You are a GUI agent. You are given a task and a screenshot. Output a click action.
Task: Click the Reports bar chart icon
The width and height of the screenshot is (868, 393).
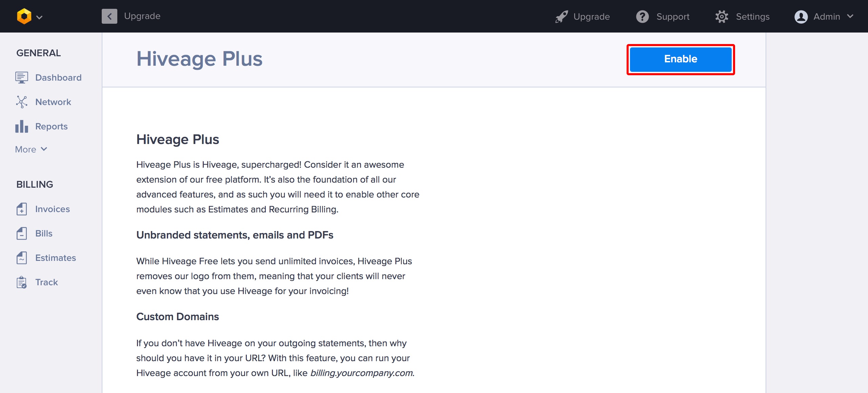tap(22, 126)
